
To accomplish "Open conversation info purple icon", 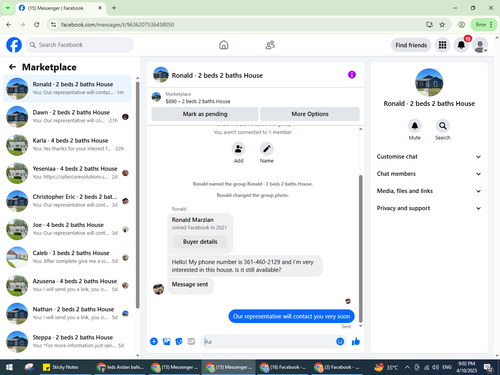I will (x=352, y=75).
